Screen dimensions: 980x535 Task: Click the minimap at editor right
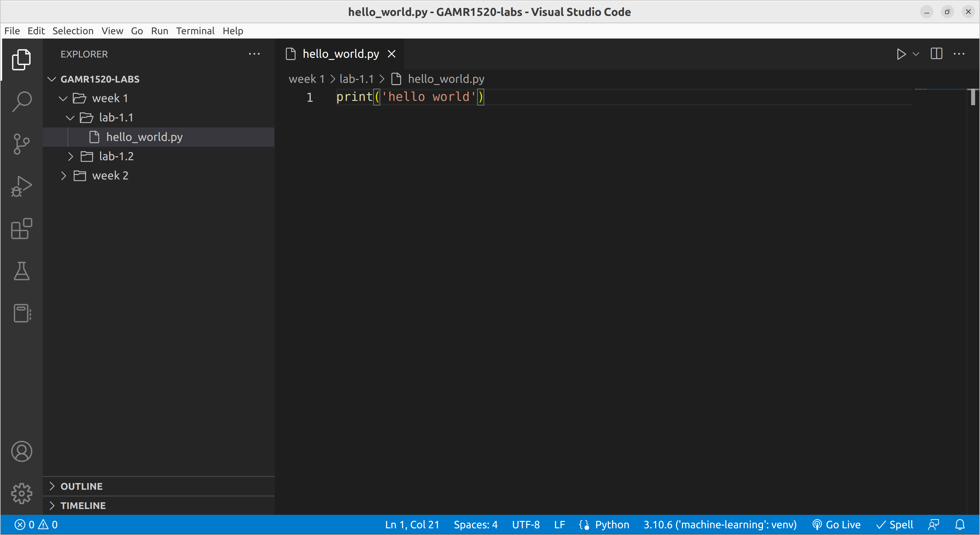941,90
